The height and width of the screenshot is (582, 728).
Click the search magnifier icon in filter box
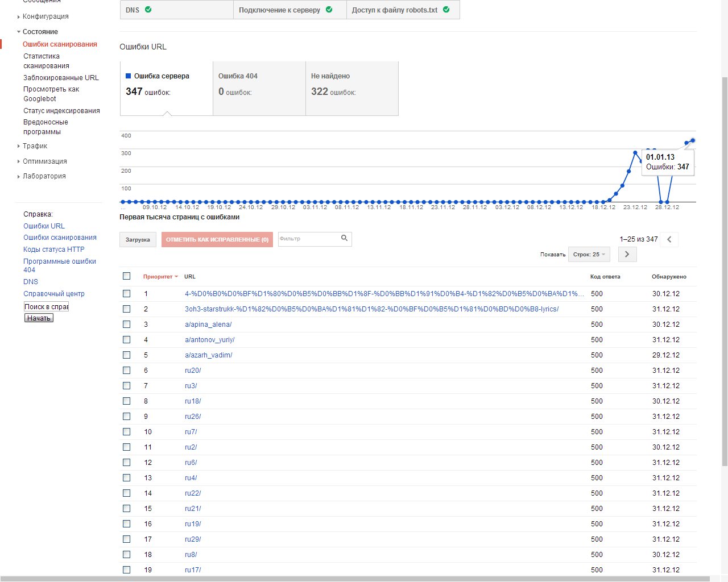point(344,238)
